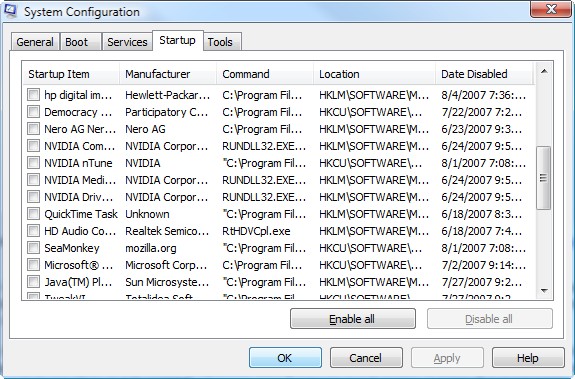Click the list scroll-up arrow

(544, 71)
